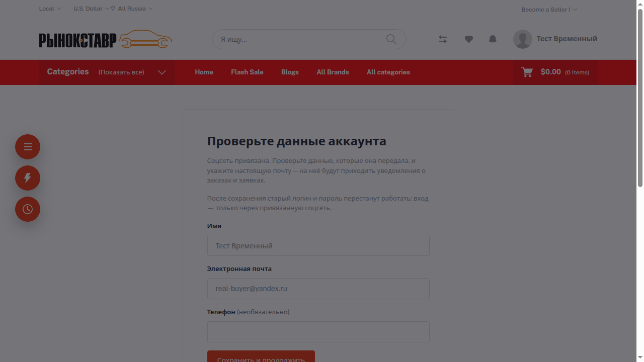Click the $0.00 cart total
The image size is (644, 362).
[x=550, y=72]
